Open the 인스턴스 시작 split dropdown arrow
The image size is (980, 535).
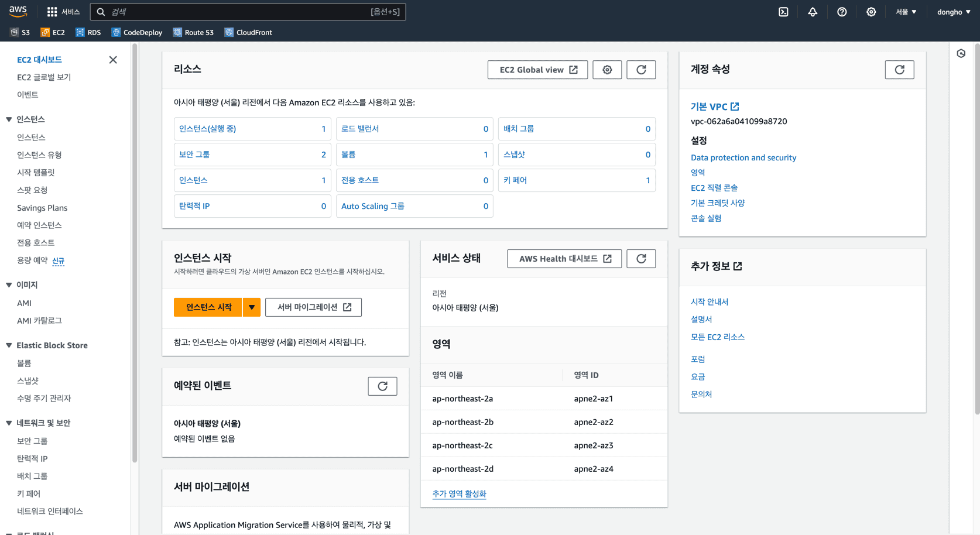coord(252,307)
